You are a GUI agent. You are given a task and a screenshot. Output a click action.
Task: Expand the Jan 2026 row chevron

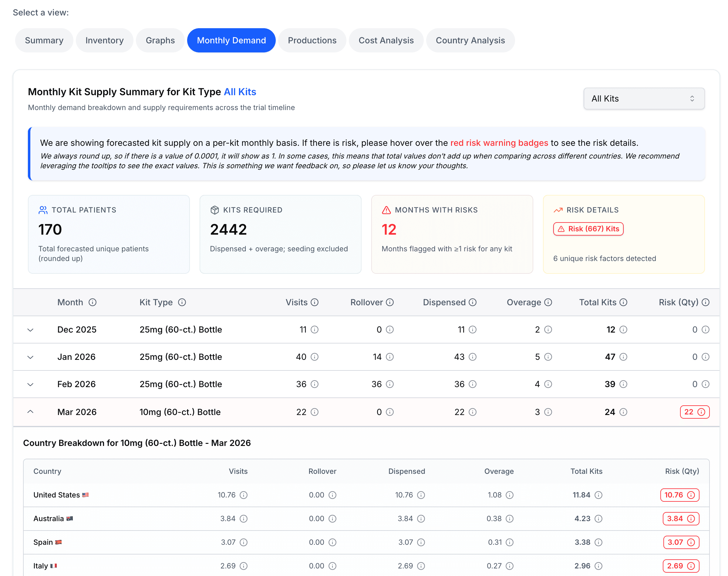(x=30, y=357)
